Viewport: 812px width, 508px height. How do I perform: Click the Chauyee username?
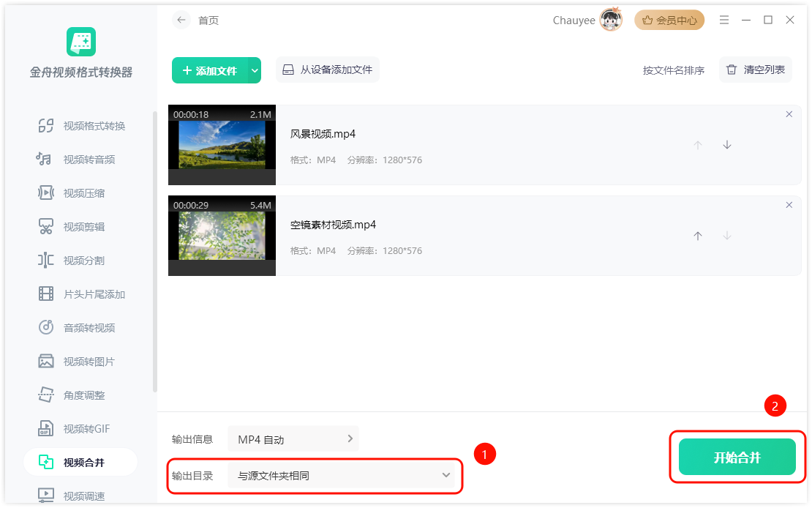[574, 20]
